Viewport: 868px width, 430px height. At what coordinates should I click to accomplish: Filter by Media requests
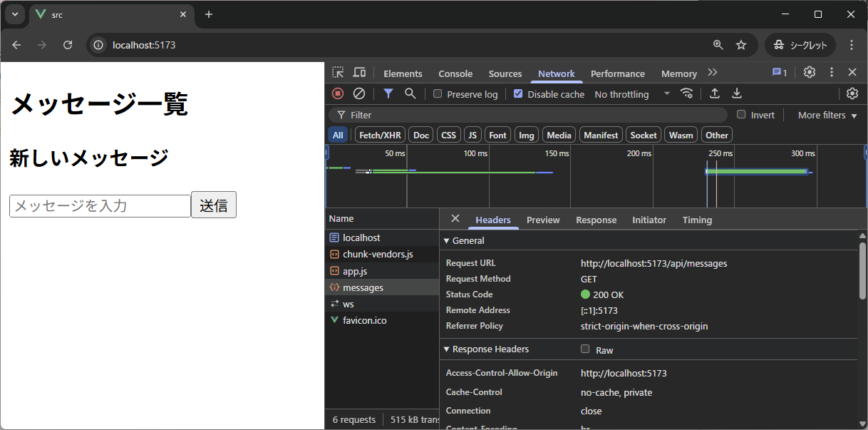point(559,135)
